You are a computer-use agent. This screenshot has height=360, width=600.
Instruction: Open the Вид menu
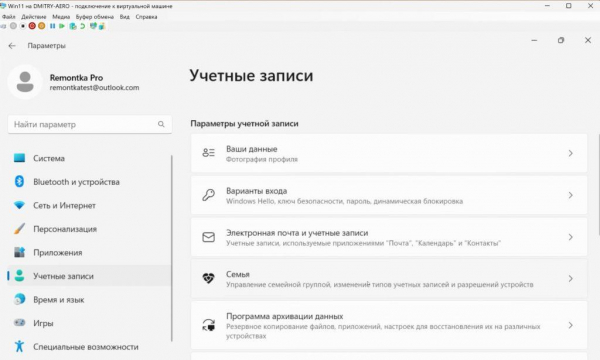(125, 17)
